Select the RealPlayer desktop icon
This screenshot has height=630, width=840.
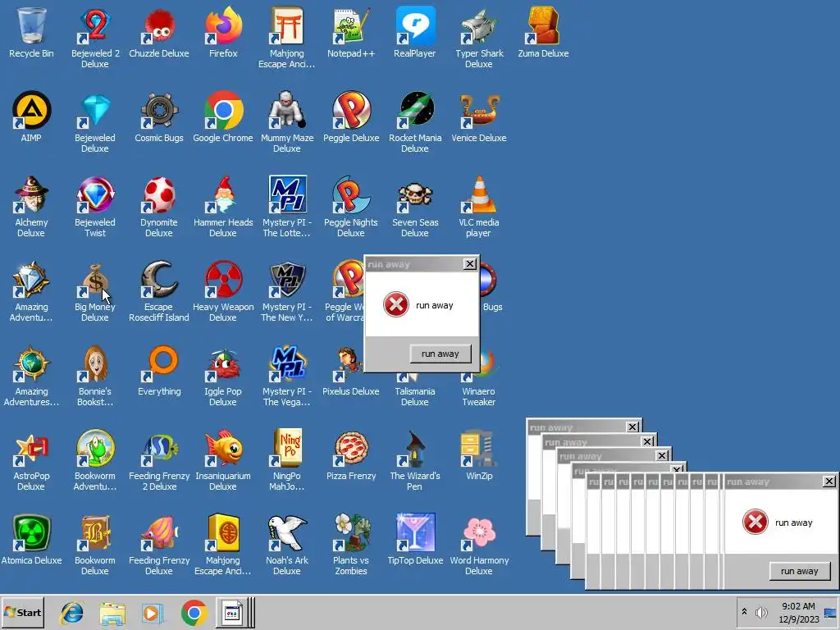(414, 25)
